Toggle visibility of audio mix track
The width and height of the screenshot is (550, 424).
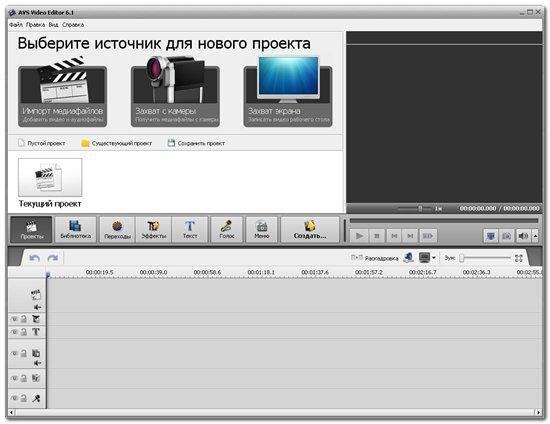coord(14,378)
